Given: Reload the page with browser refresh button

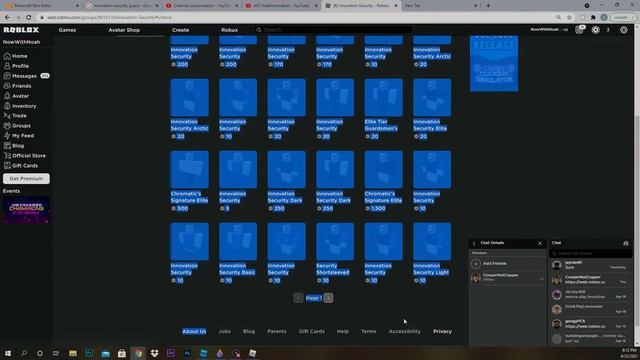Looking at the screenshot, I should pyautogui.click(x=29, y=18).
